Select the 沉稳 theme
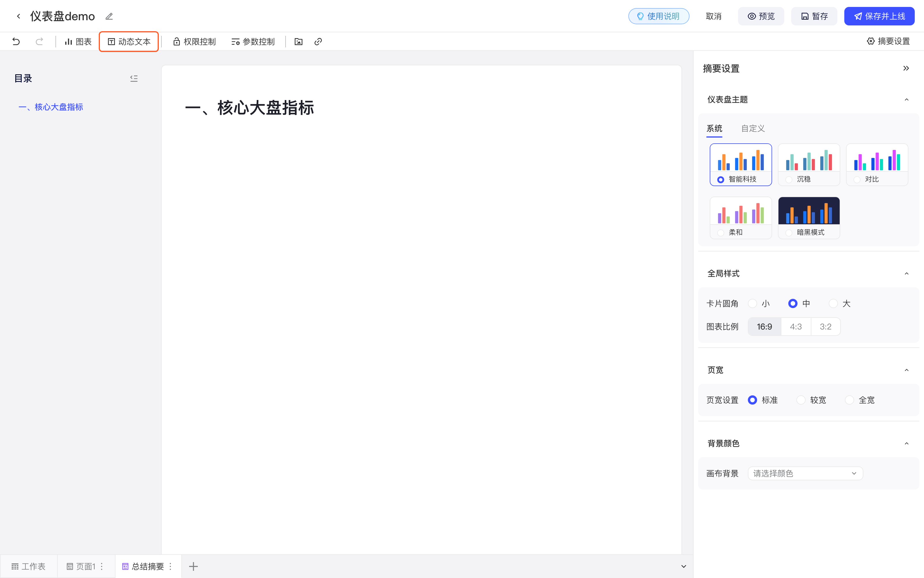Screen dimensions: 924x578 coord(809,165)
